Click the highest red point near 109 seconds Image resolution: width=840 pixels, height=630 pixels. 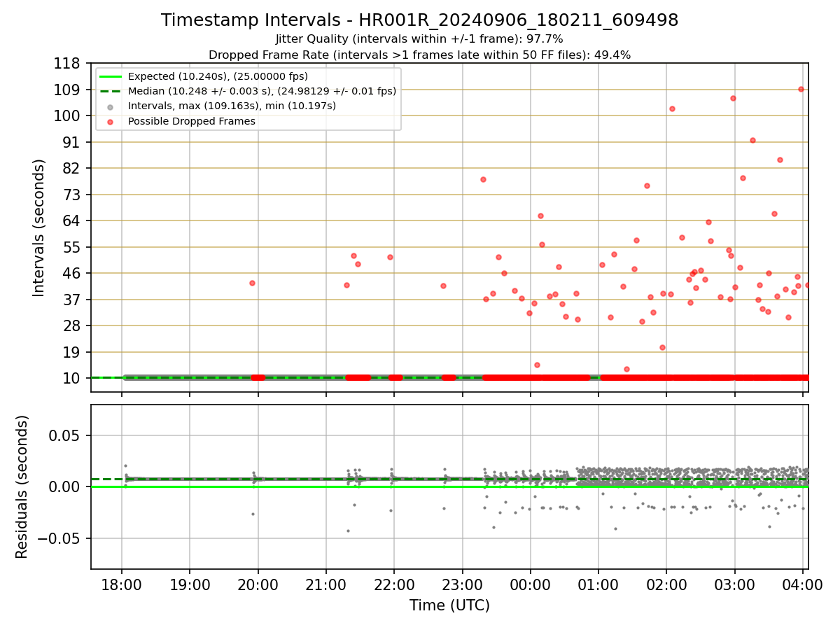tap(801, 89)
